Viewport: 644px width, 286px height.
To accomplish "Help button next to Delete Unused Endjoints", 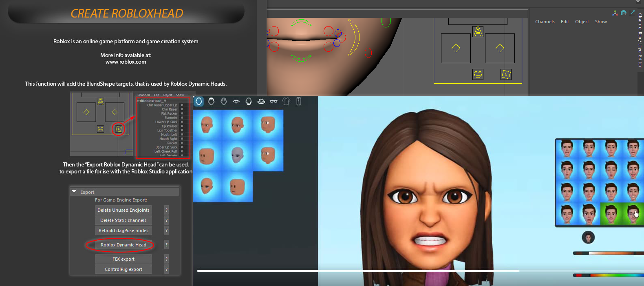I will [166, 210].
